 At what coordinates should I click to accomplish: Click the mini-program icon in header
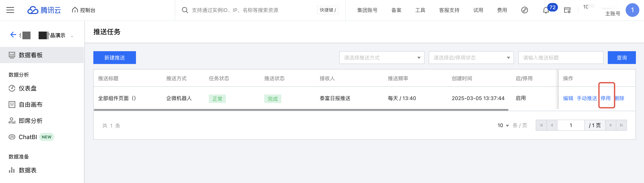(524, 10)
